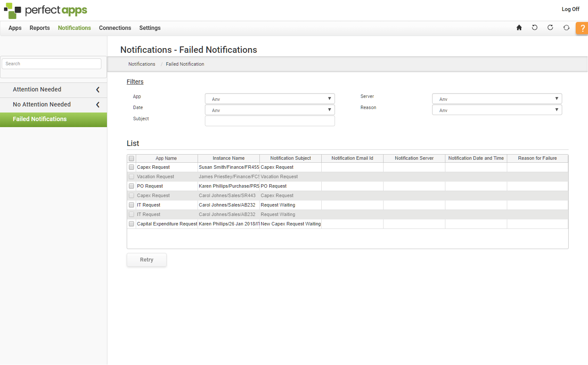This screenshot has height=365, width=588.
Task: Select the Karen Phillips/Purchase instance cell
Action: click(228, 186)
